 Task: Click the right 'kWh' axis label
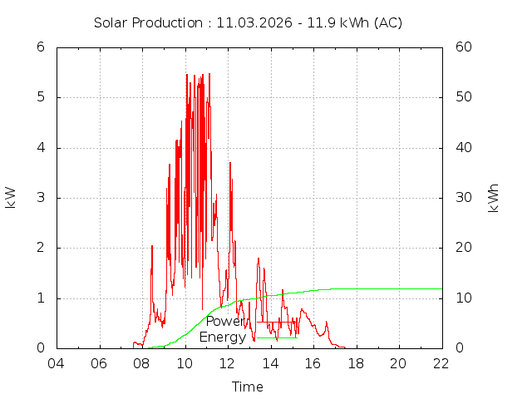pos(493,198)
